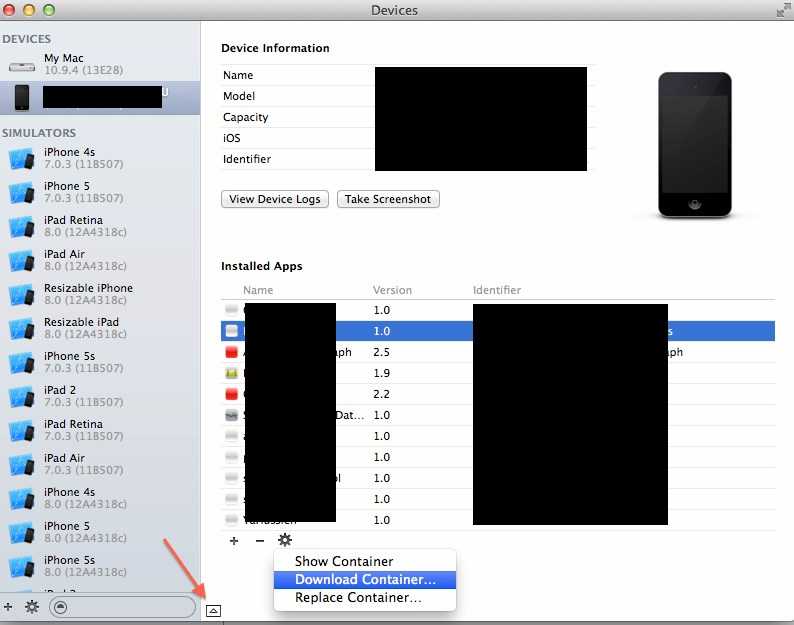Image resolution: width=794 pixels, height=625 pixels.
Task: Click the Resizable iPhone simulator icon
Action: click(22, 294)
